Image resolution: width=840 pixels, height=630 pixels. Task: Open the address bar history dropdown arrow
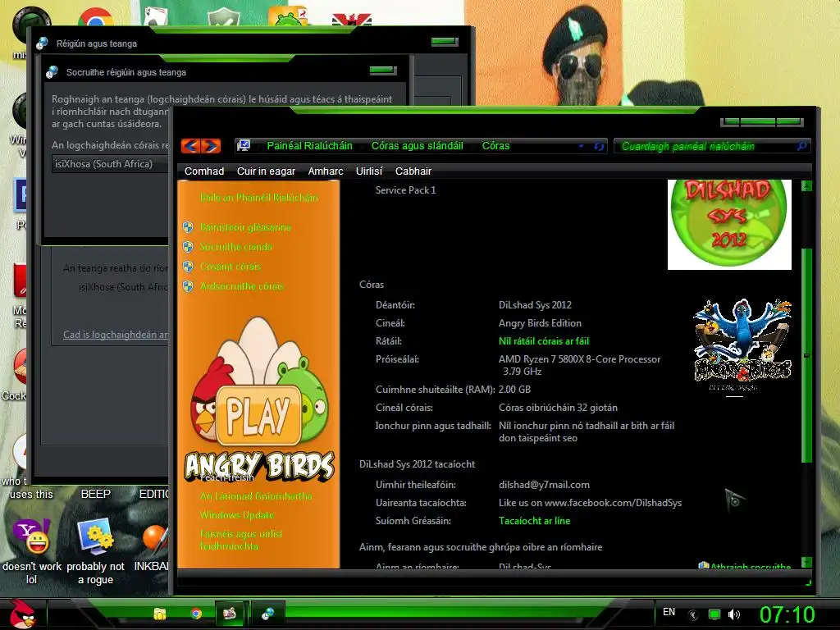pos(582,146)
